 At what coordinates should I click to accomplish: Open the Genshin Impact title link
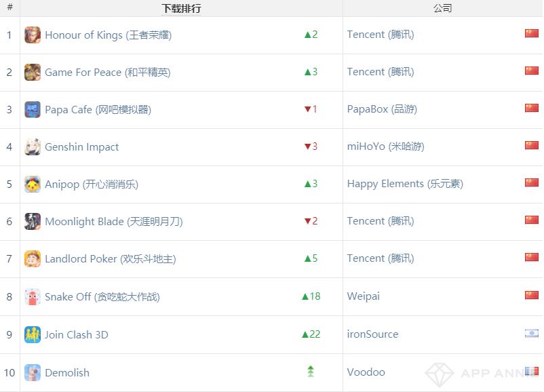point(81,147)
